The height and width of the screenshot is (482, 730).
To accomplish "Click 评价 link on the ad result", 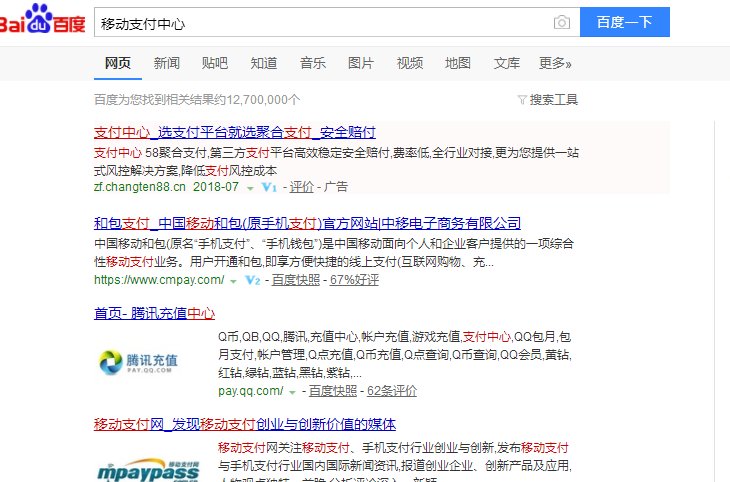I will click(302, 187).
